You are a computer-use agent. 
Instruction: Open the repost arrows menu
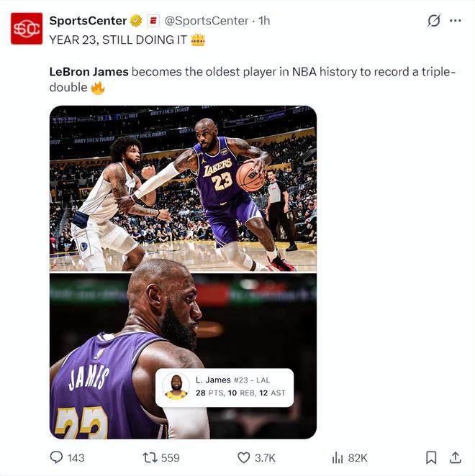click(150, 457)
